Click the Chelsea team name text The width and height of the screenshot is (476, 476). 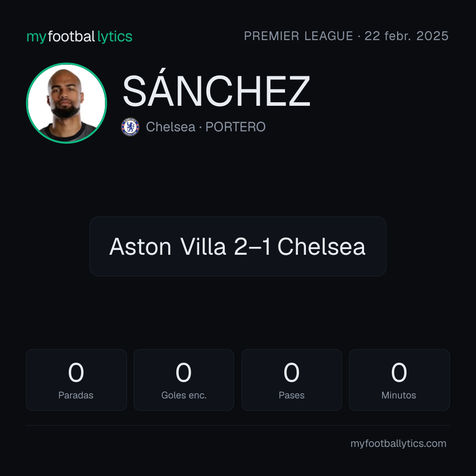pyautogui.click(x=170, y=127)
